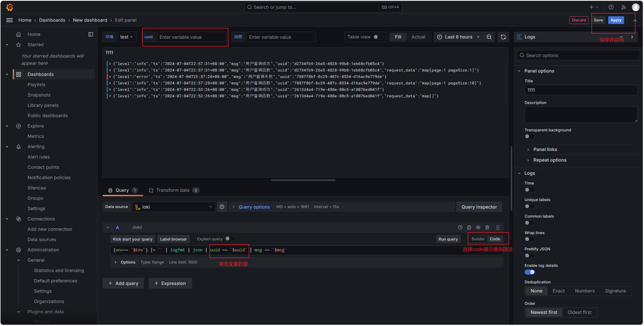Enable Common labels toggle

tap(530, 223)
